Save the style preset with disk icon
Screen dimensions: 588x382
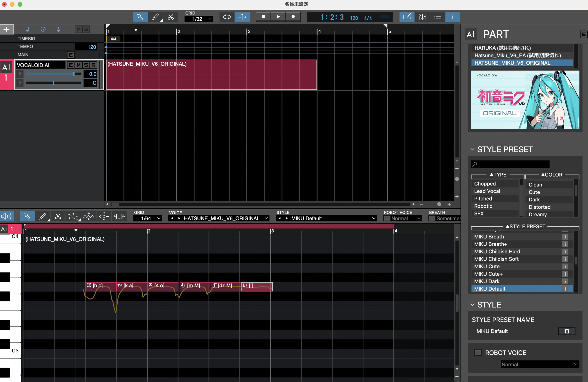(x=567, y=331)
